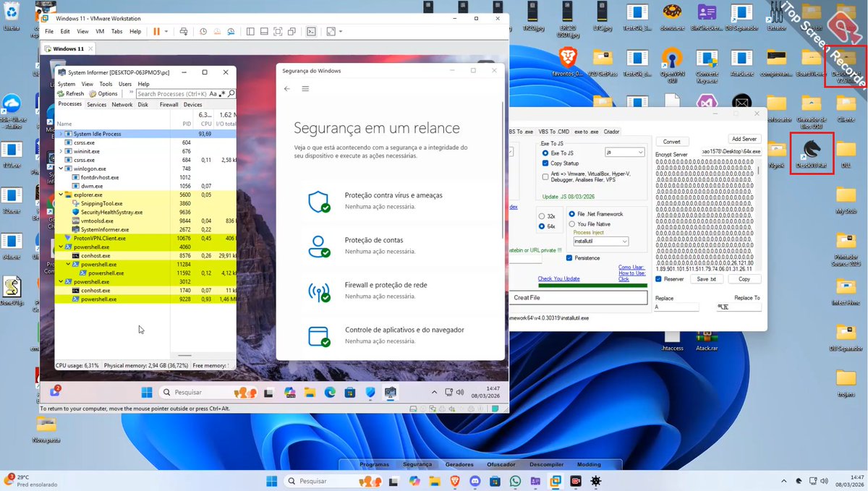Click the Encrypt Server vertical scrollbar
868x491 pixels.
pyautogui.click(x=758, y=213)
